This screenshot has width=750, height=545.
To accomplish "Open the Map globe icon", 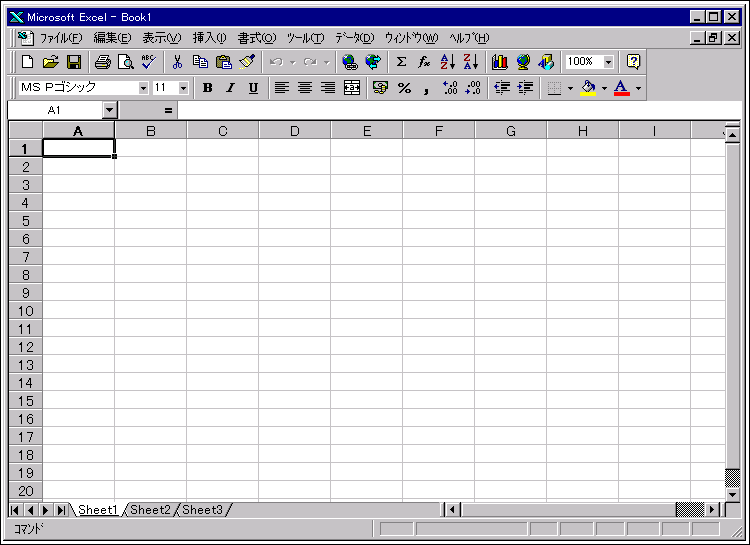I will [x=523, y=62].
